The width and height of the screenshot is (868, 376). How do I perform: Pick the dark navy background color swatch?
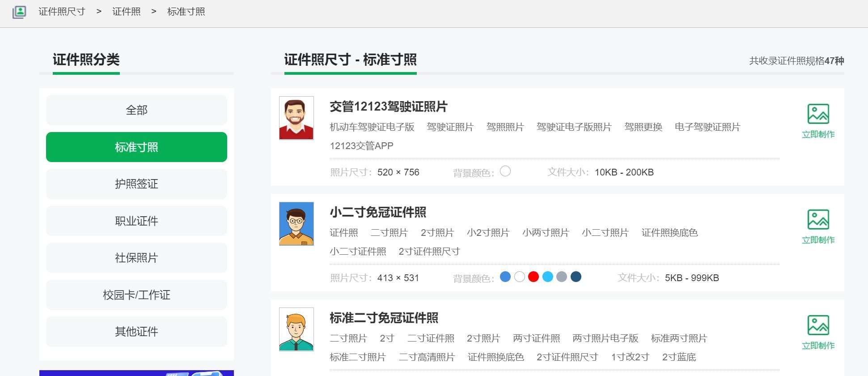(576, 277)
